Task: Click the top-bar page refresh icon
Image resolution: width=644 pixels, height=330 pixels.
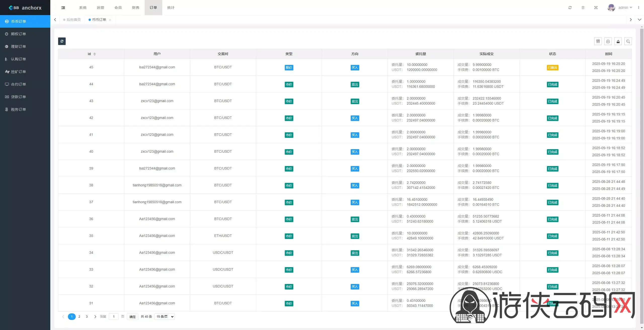Action: click(x=570, y=8)
